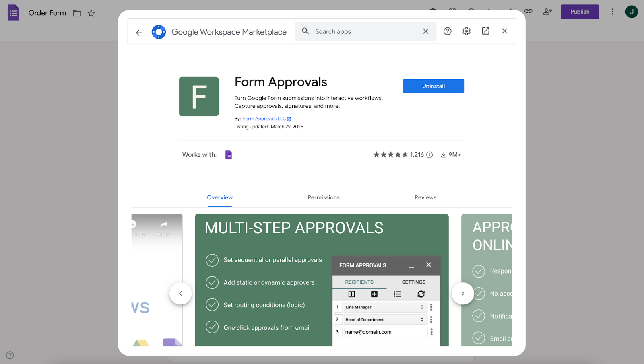The image size is (644, 364).
Task: Publish the Order Form
Action: [580, 12]
